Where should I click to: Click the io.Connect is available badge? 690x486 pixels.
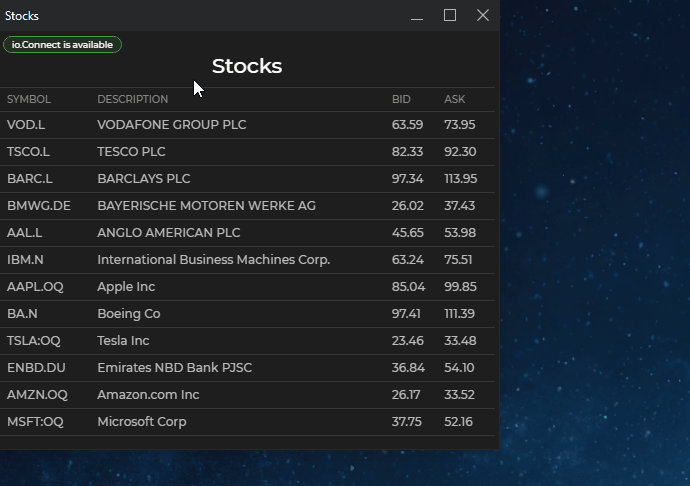(x=62, y=44)
